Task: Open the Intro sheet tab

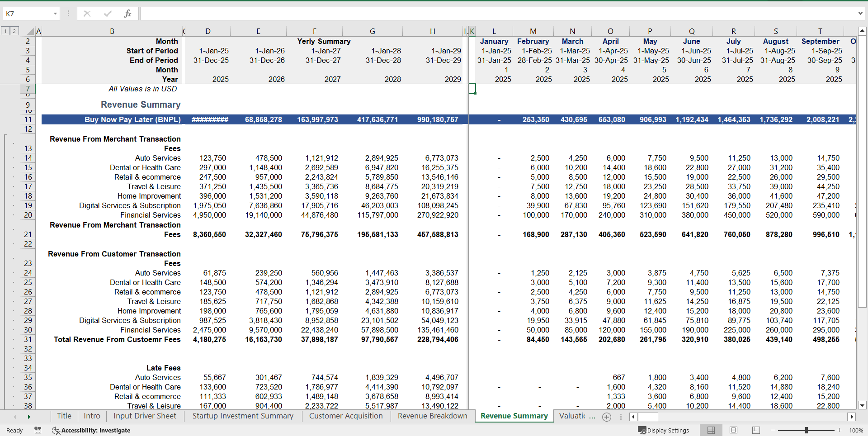Action: coord(92,416)
